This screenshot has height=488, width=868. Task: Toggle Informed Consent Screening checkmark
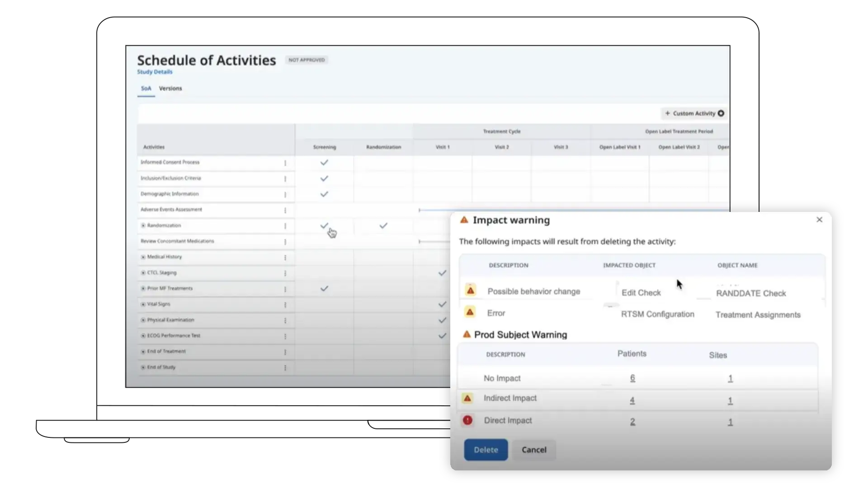(x=324, y=163)
